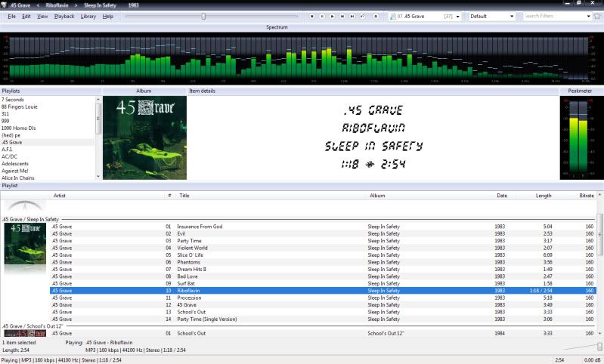
Task: Click the playlists list scroll-up arrow
Action: 98,99
